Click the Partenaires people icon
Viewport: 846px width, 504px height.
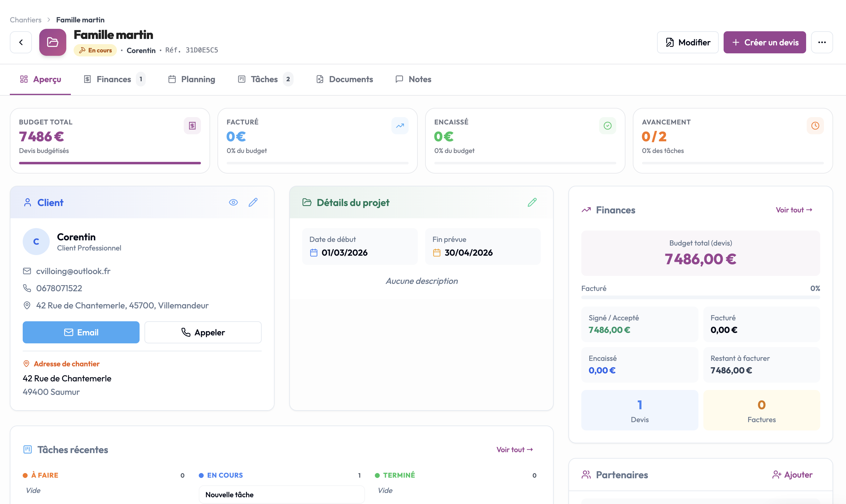pos(586,475)
